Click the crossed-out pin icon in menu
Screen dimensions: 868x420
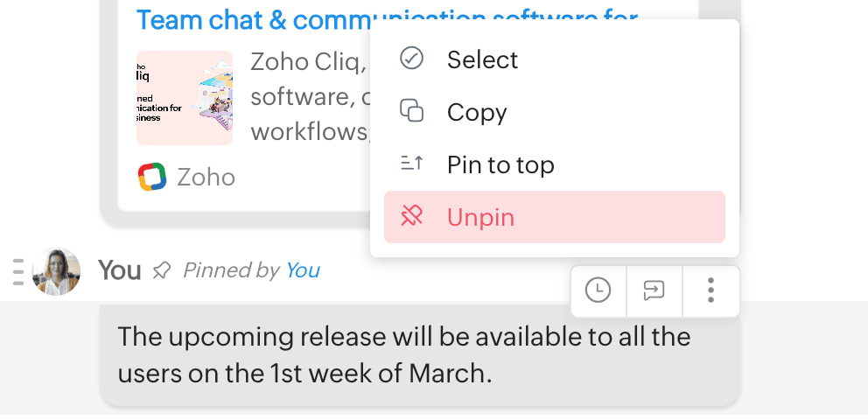411,217
